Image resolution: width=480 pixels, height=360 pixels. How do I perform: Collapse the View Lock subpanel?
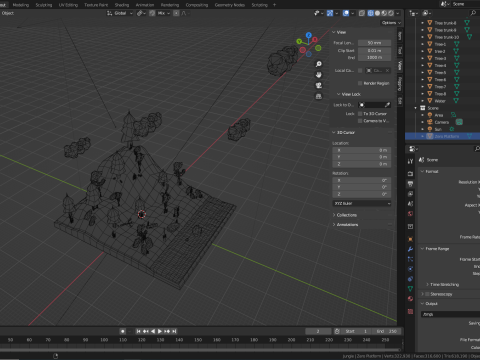coord(339,94)
